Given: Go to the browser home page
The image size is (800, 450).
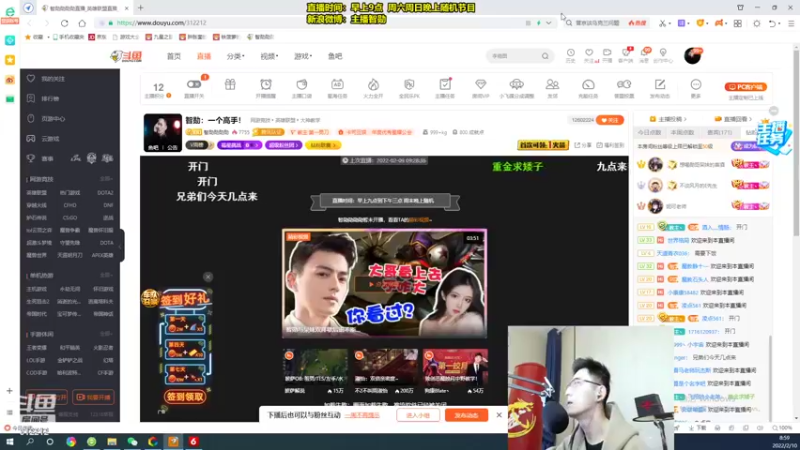Looking at the screenshot, I should click(x=82, y=23).
